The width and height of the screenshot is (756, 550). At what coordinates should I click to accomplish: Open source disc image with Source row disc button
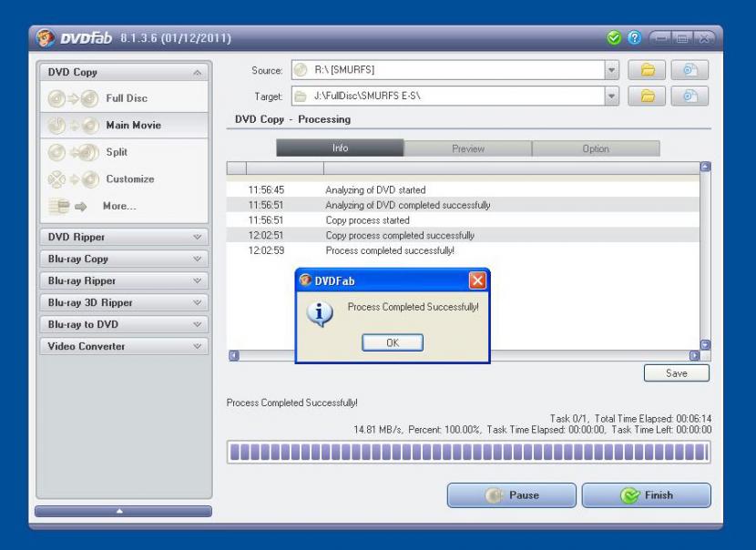[690, 70]
